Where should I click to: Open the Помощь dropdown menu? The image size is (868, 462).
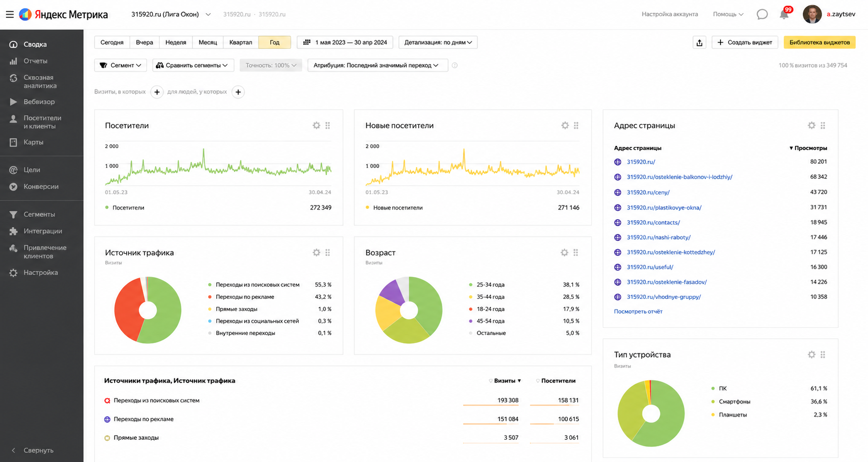[x=728, y=14]
